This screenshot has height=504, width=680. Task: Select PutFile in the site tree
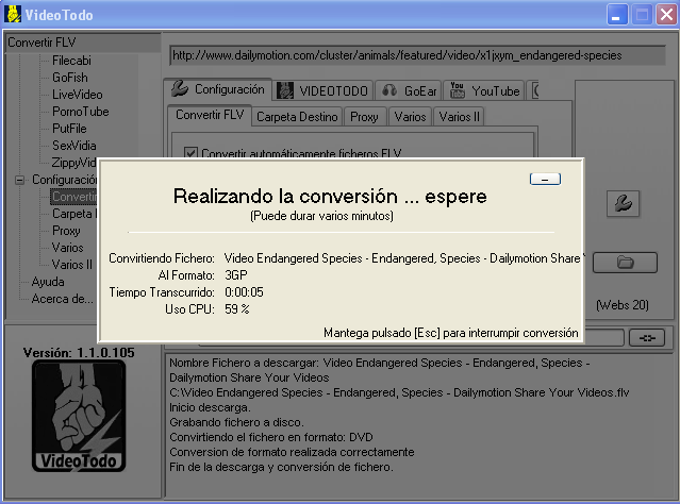coord(69,129)
